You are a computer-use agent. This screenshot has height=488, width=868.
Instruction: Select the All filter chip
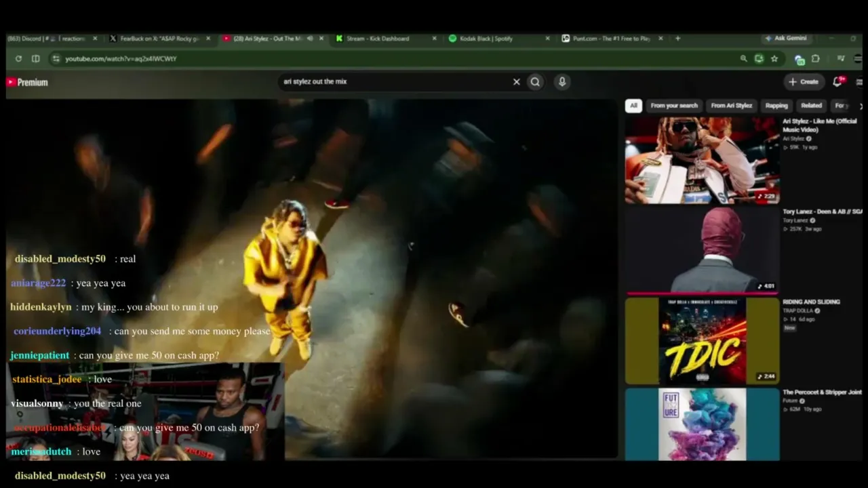633,106
